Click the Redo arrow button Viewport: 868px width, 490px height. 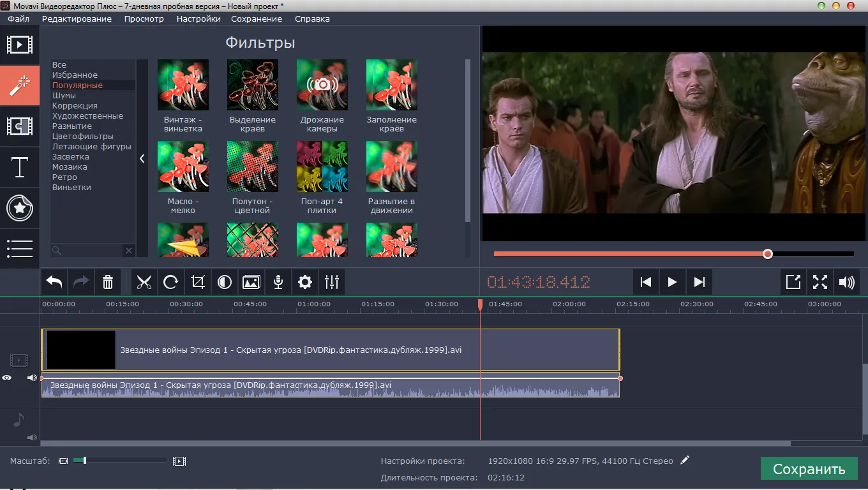pos(81,282)
